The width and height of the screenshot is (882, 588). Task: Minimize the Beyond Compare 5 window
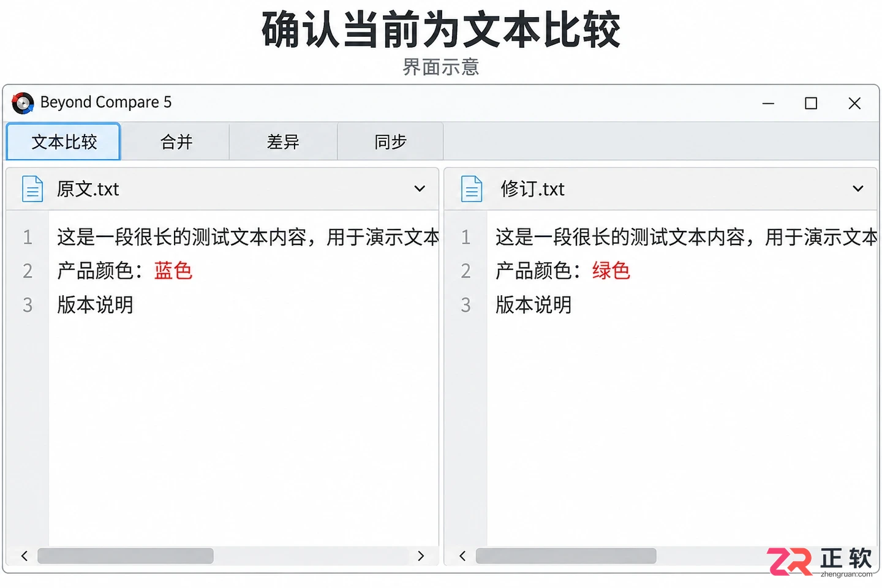(768, 104)
